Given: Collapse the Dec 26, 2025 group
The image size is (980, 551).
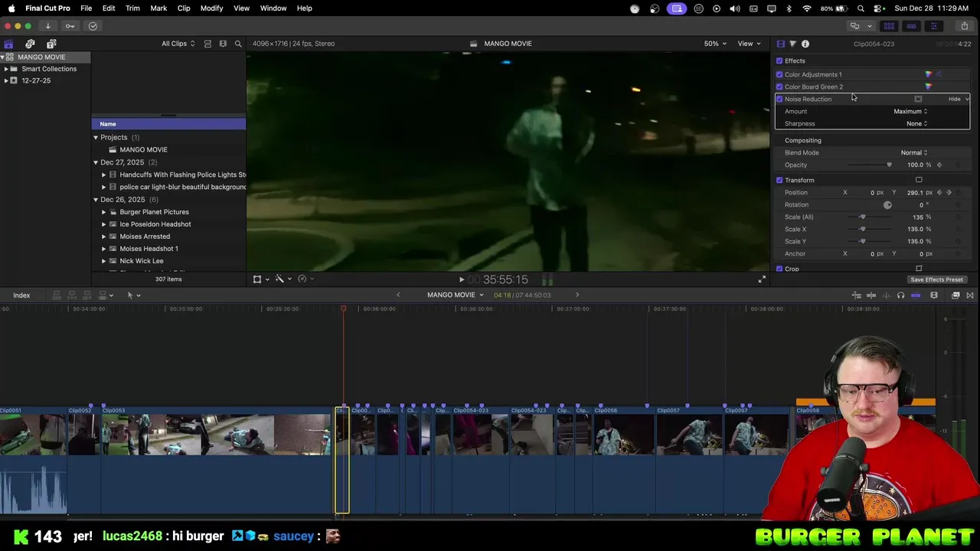Looking at the screenshot, I should [x=96, y=200].
